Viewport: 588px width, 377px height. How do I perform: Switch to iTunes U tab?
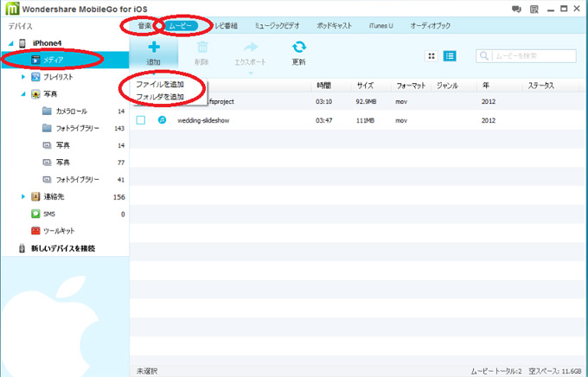(381, 26)
